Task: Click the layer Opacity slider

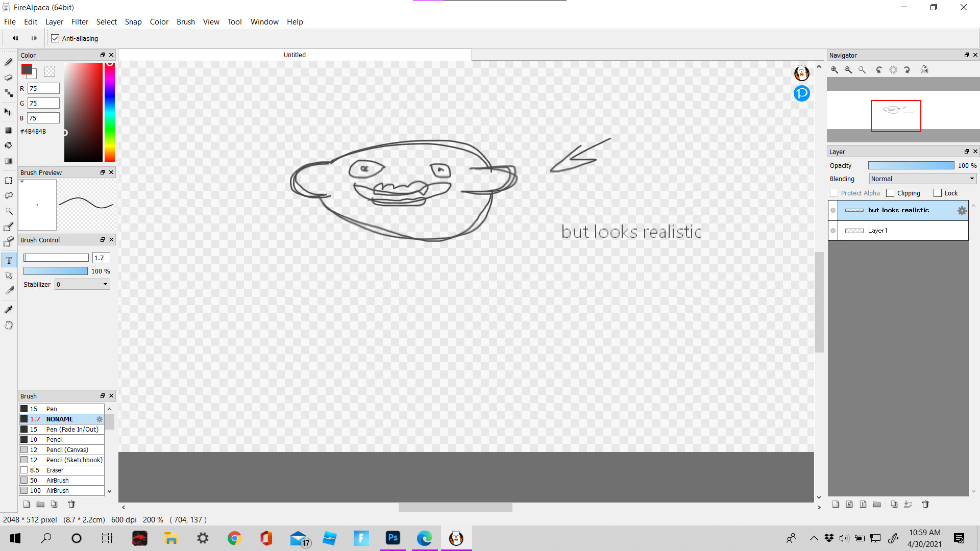Action: click(x=911, y=165)
